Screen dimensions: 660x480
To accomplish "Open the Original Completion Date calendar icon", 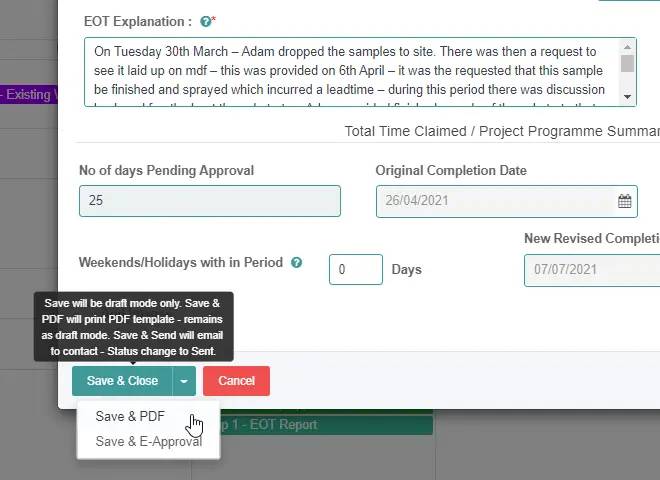I will click(625, 201).
